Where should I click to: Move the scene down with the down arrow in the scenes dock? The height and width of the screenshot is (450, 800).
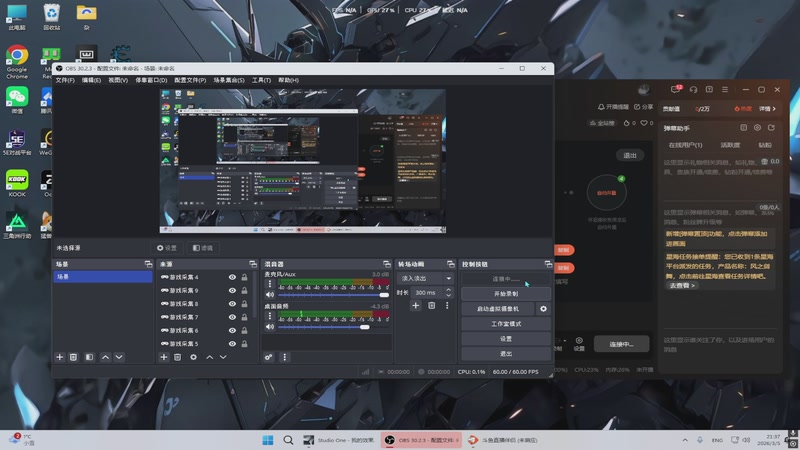coord(119,357)
